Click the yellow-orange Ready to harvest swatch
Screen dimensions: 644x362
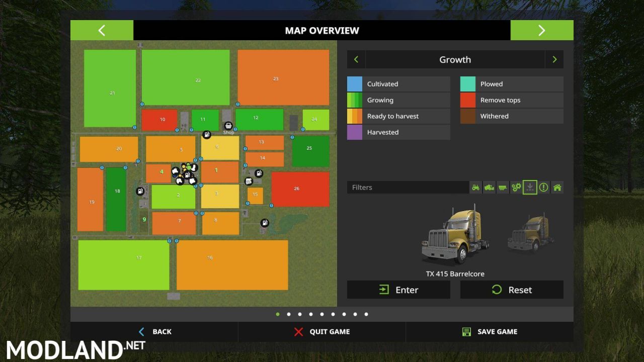[x=355, y=116]
